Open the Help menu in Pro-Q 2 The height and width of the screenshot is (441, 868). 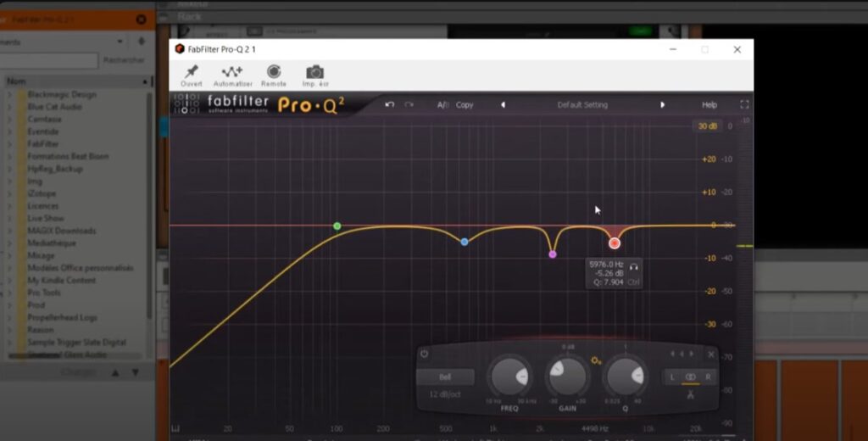point(709,104)
